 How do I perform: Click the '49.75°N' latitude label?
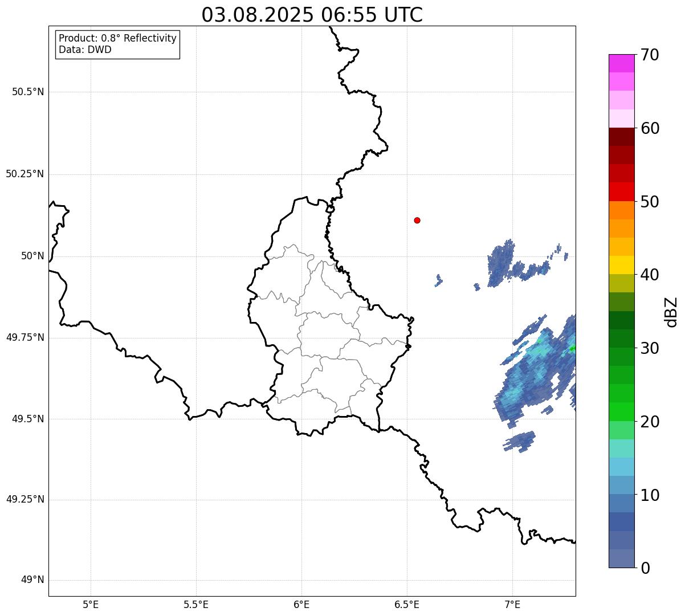[25, 337]
